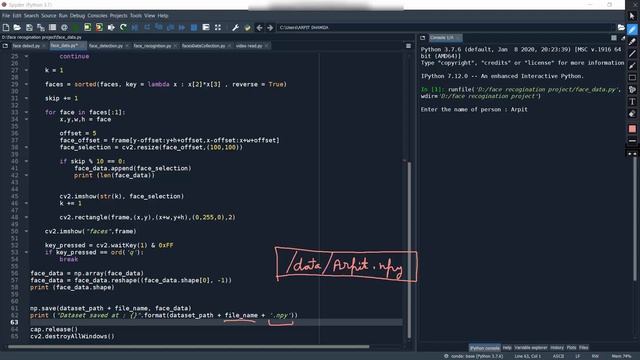
Task: Continue execution debug icon
Action: coord(182,27)
